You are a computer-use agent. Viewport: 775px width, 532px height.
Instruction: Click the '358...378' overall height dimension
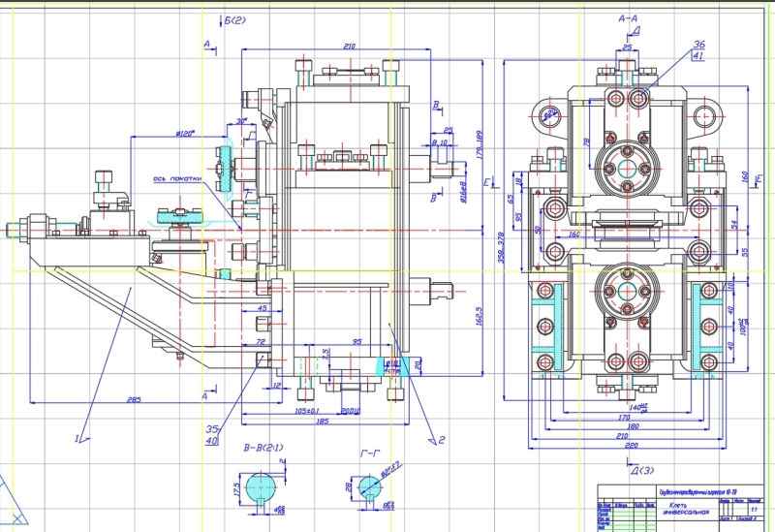pos(501,247)
